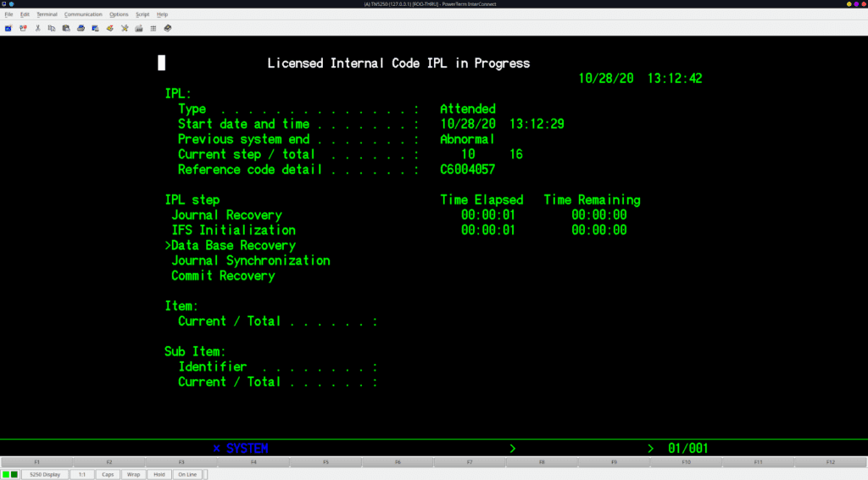The width and height of the screenshot is (868, 480).
Task: Click the tools wrench setup icon
Action: click(125, 28)
